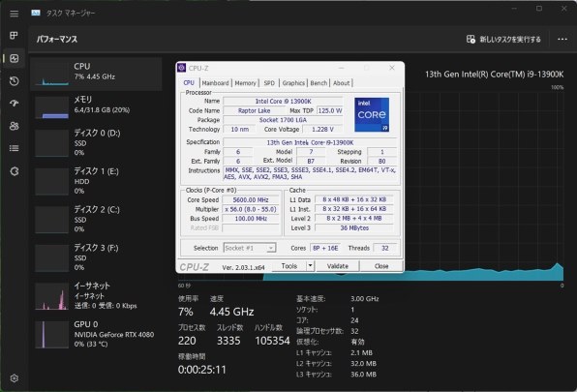Click the Task Manager app icon in title bar
Viewport: 577px width, 392px height.
[36, 13]
